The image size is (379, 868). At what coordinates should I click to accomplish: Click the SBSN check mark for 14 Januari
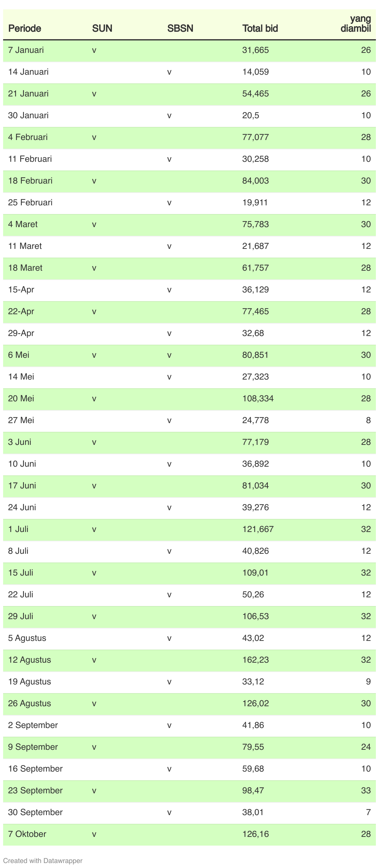(169, 72)
